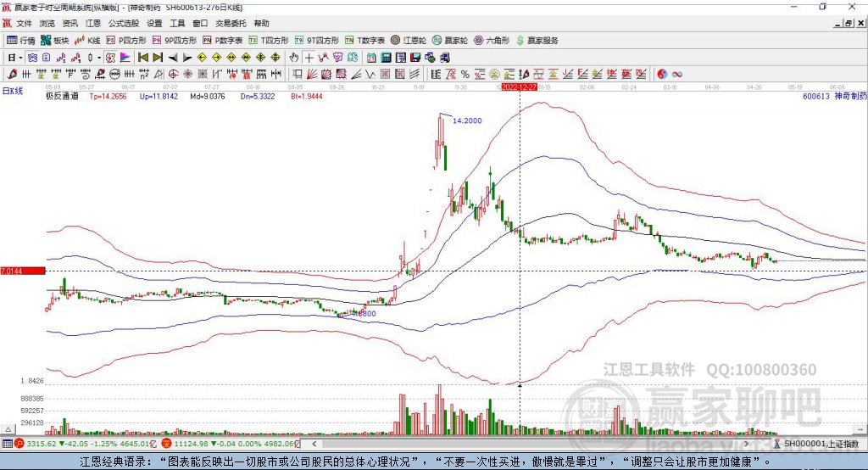Click the 沪 Shanghai index status icon
Image resolution: width=868 pixels, height=470 pixels.
coord(19,444)
